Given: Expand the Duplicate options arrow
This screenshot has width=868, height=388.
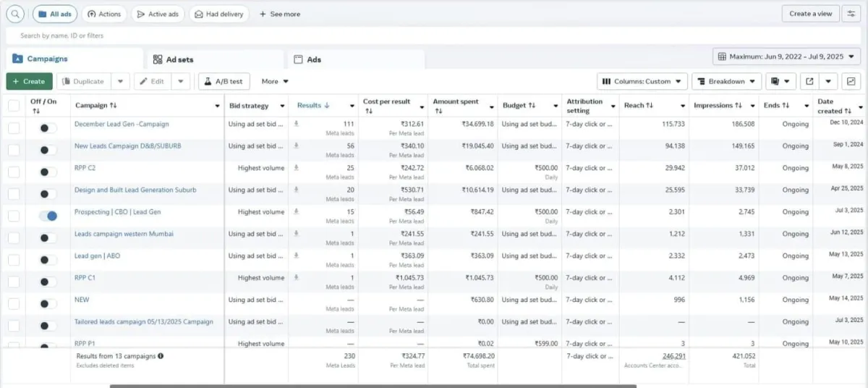Looking at the screenshot, I should tap(121, 82).
